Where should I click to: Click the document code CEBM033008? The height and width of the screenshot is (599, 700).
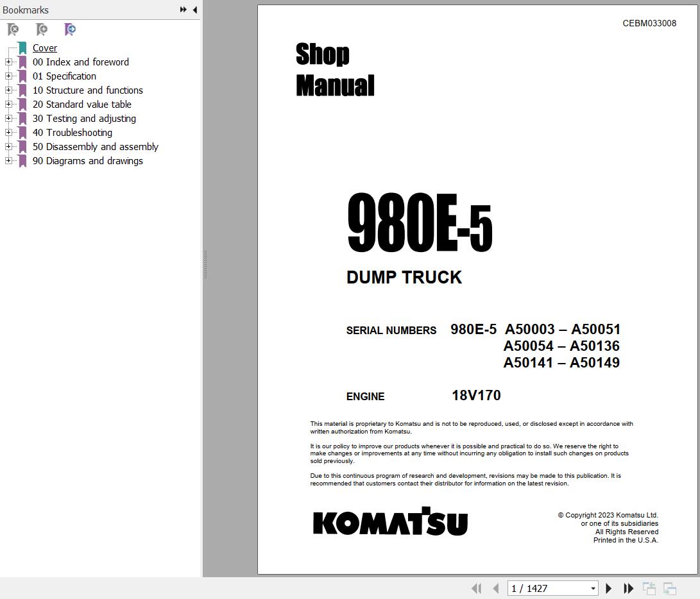tap(649, 23)
